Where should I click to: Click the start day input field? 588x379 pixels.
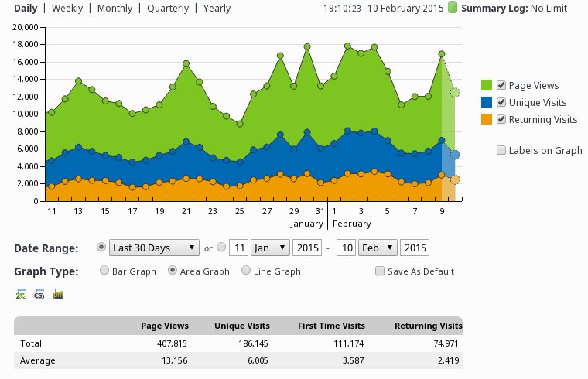(240, 248)
